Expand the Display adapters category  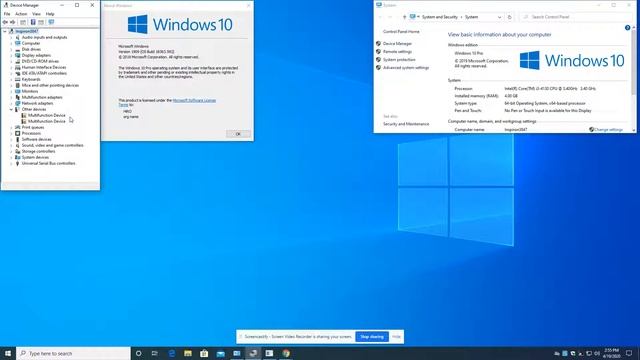pyautogui.click(x=11, y=55)
